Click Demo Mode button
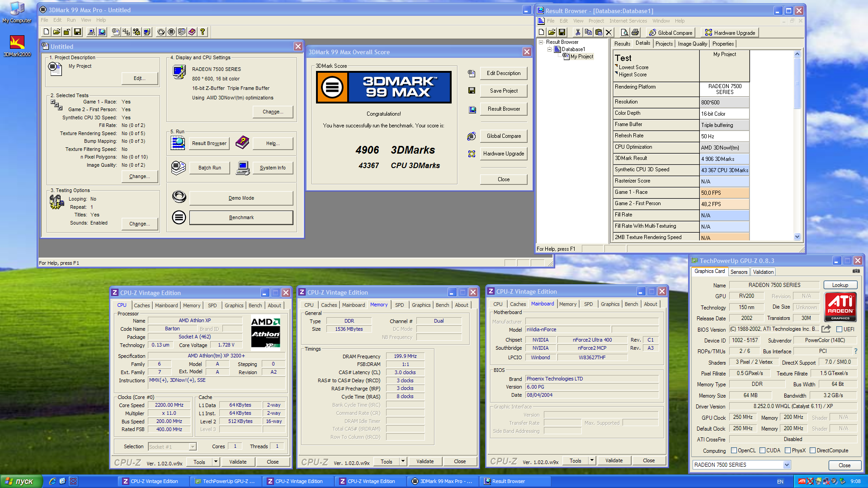 coord(241,198)
